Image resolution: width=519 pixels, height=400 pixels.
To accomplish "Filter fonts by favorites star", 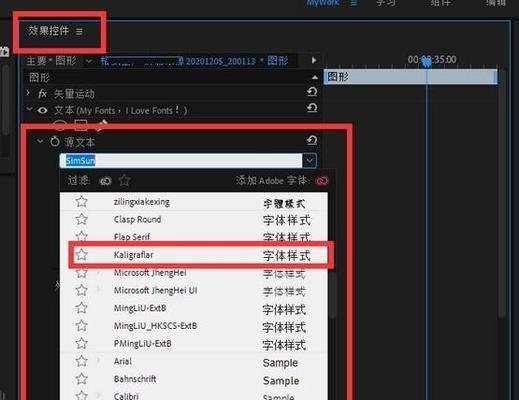I will coord(124,181).
